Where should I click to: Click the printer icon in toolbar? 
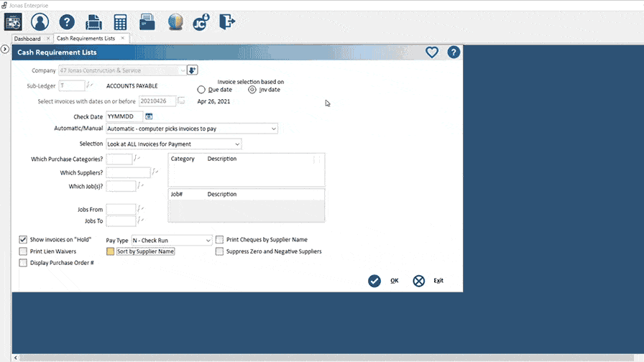coord(93,22)
